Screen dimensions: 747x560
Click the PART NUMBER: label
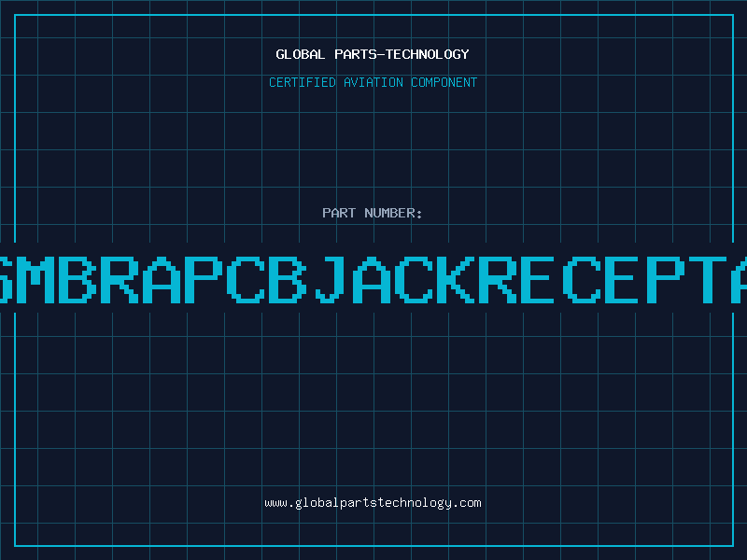point(373,213)
